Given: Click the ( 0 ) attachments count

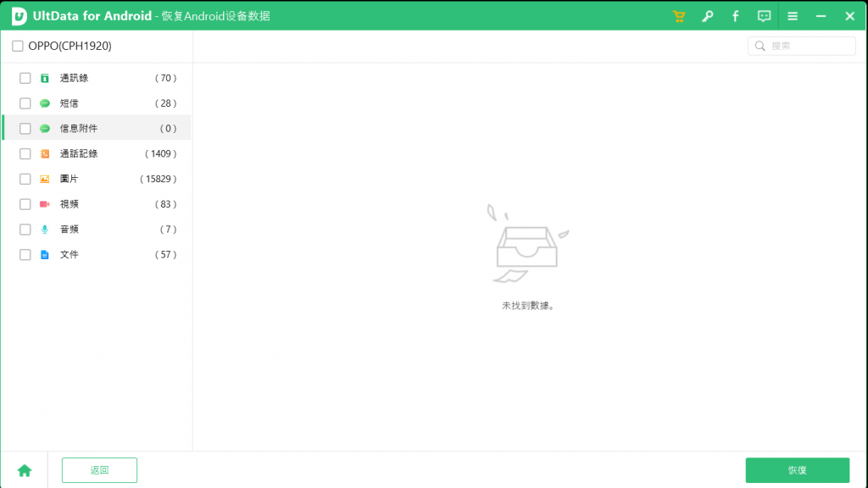Looking at the screenshot, I should tap(169, 129).
